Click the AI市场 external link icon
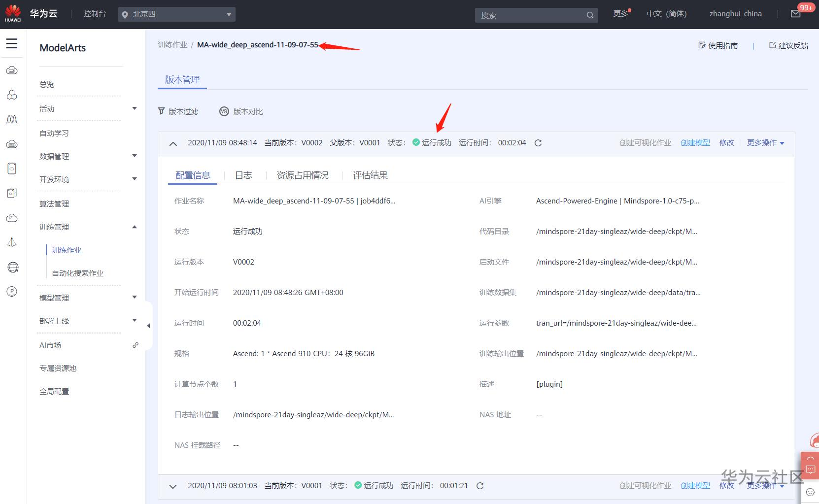Screen dimensions: 819x504 click(x=136, y=345)
